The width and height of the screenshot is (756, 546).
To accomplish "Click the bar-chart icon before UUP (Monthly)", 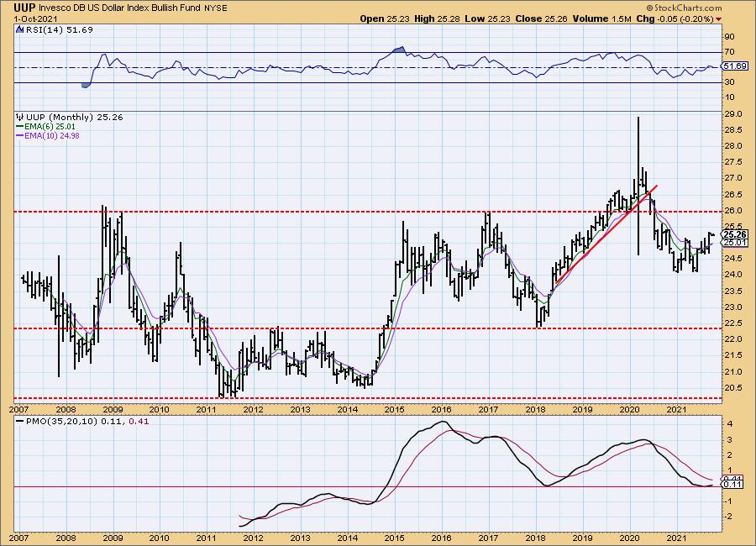I will click(x=20, y=118).
